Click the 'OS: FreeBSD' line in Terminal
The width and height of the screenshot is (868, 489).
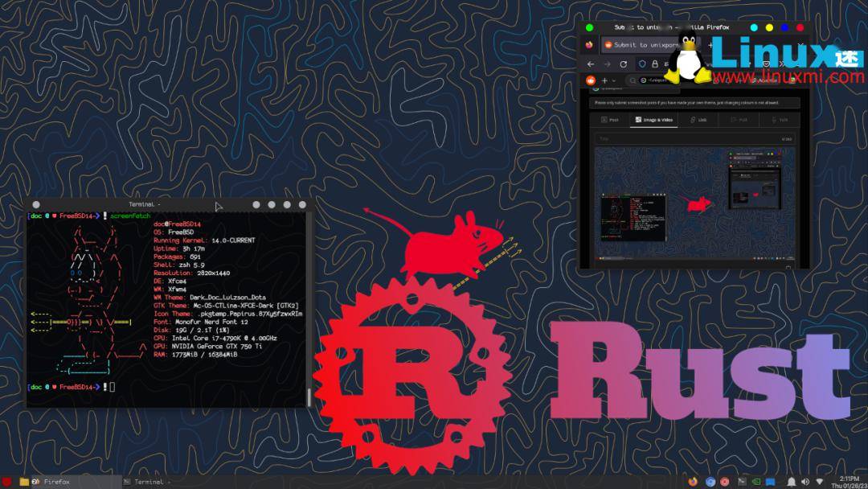coord(174,232)
